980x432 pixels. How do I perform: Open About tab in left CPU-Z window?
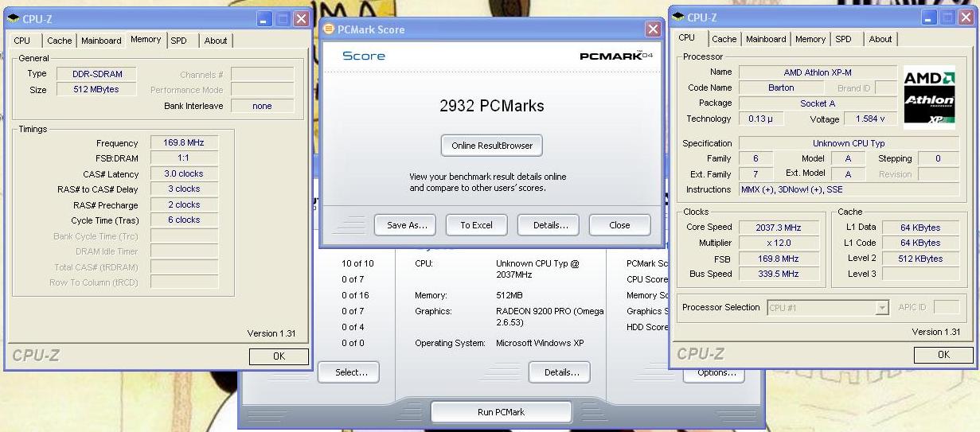tap(216, 41)
